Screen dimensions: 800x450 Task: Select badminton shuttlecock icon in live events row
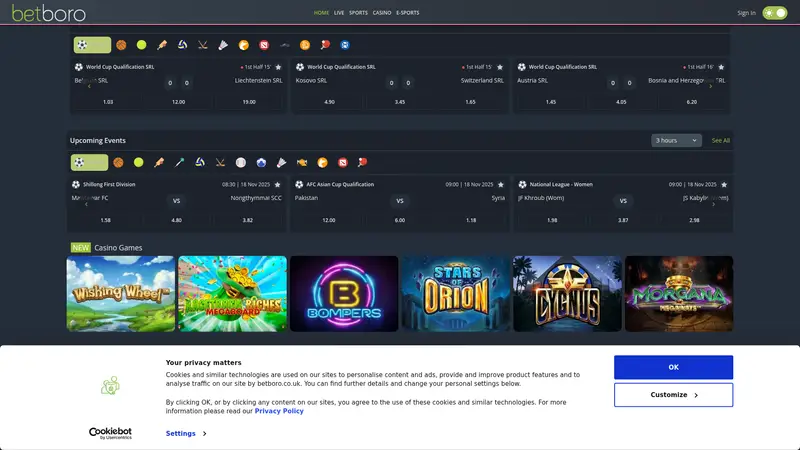[223, 45]
